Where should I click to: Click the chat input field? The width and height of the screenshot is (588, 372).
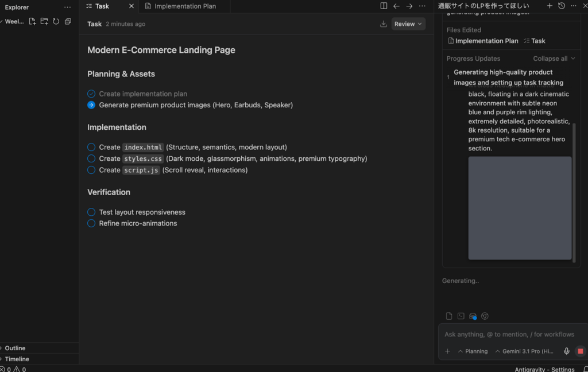[x=509, y=334]
